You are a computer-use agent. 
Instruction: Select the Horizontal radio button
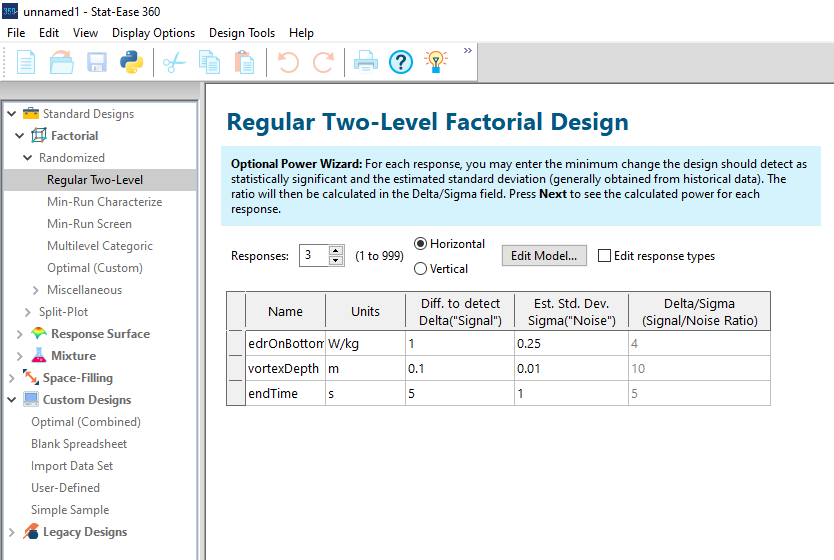tap(420, 244)
